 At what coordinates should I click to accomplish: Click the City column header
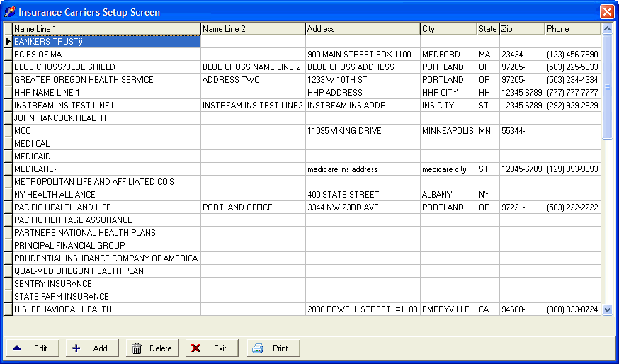pyautogui.click(x=448, y=29)
